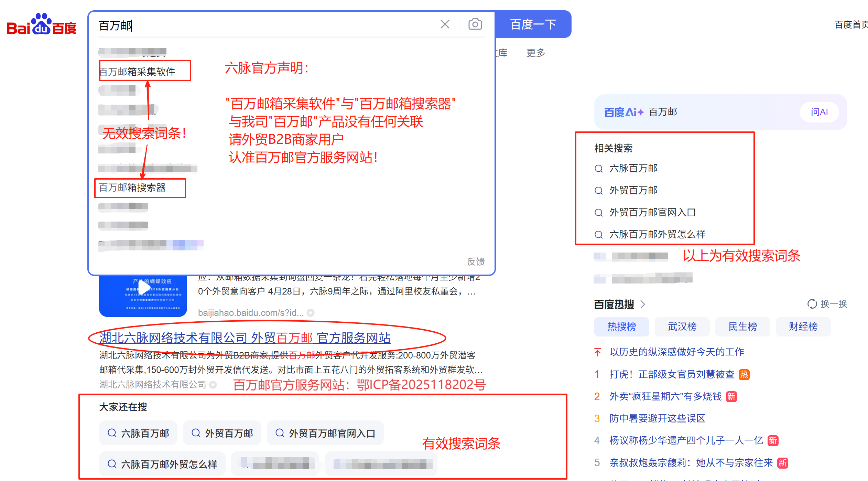
Task: Open hot item 外卖"疯狂星期六"有多烧钱
Action: 665,396
